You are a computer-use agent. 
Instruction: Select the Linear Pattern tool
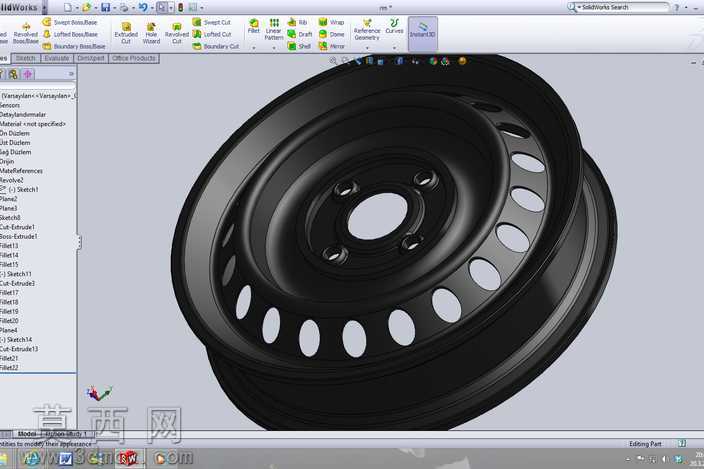tap(273, 29)
